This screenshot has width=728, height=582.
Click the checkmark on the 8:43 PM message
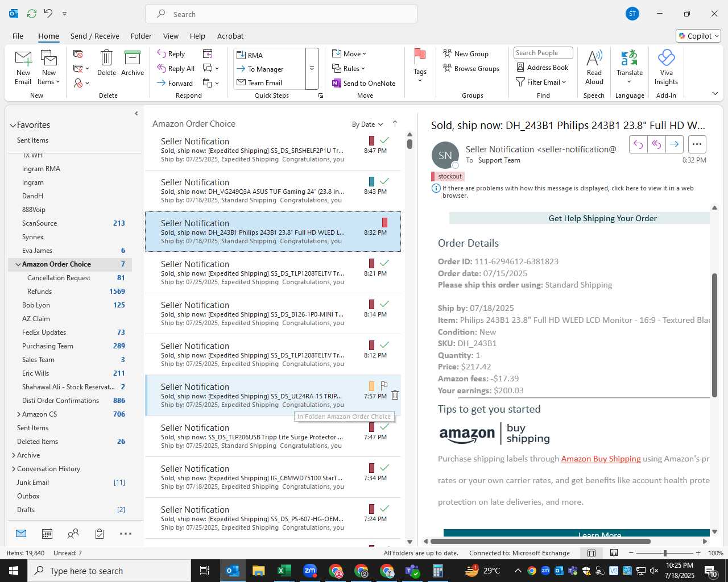(x=384, y=181)
